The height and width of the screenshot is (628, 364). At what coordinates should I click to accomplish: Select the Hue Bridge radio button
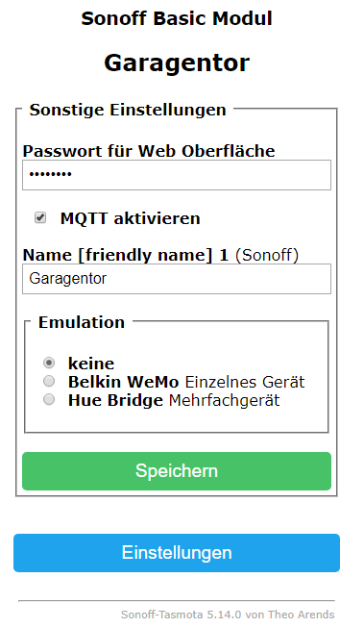[49, 399]
